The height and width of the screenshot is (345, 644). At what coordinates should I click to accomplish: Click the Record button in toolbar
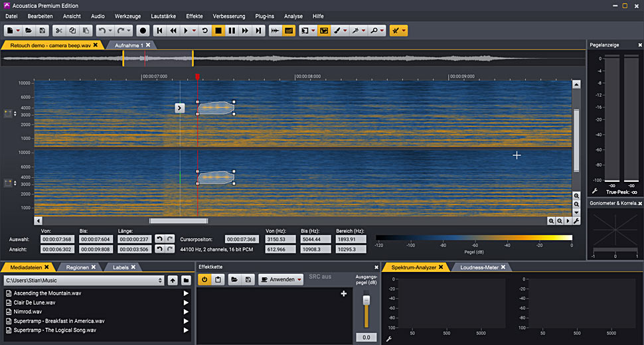[143, 31]
